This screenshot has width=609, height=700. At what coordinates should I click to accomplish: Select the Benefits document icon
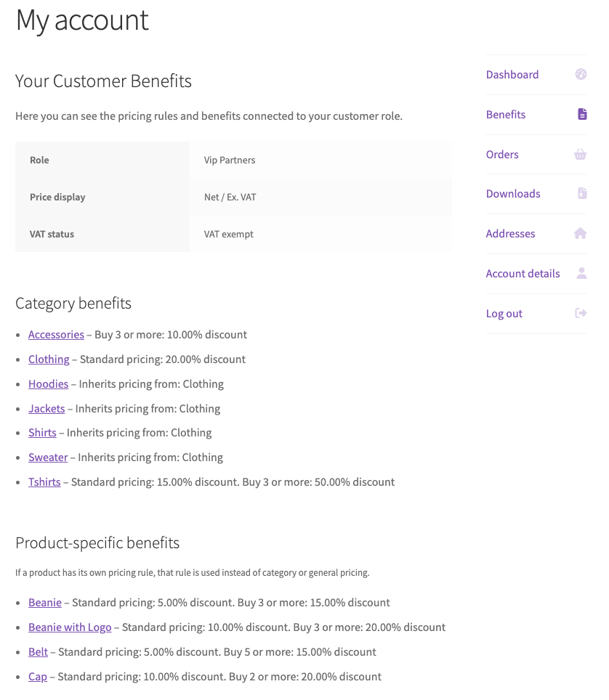(x=581, y=114)
